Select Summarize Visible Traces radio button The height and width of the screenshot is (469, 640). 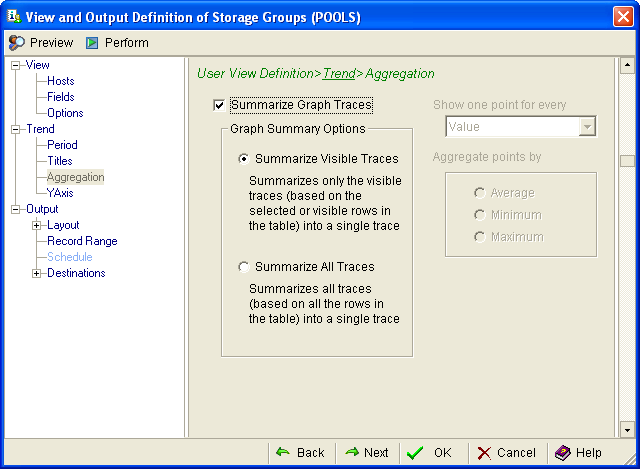coord(244,158)
